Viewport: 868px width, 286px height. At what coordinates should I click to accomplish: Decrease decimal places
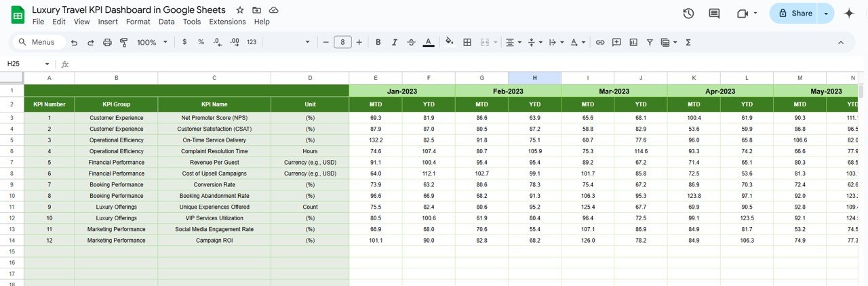(217, 42)
